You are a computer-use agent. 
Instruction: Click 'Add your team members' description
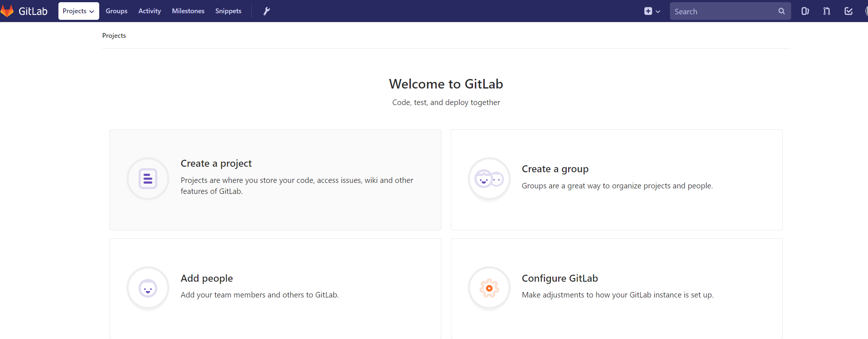pyautogui.click(x=259, y=295)
